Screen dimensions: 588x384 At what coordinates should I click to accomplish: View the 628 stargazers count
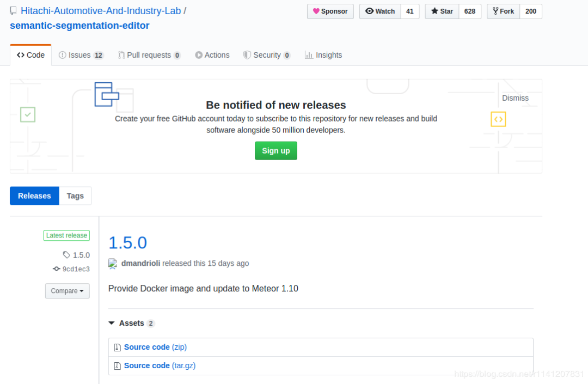(x=470, y=11)
